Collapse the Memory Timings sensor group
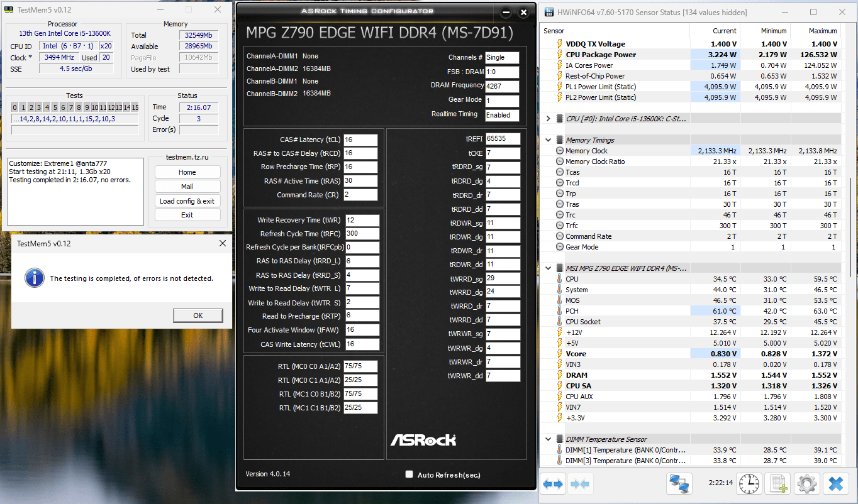Image resolution: width=858 pixels, height=504 pixels. pos(548,140)
